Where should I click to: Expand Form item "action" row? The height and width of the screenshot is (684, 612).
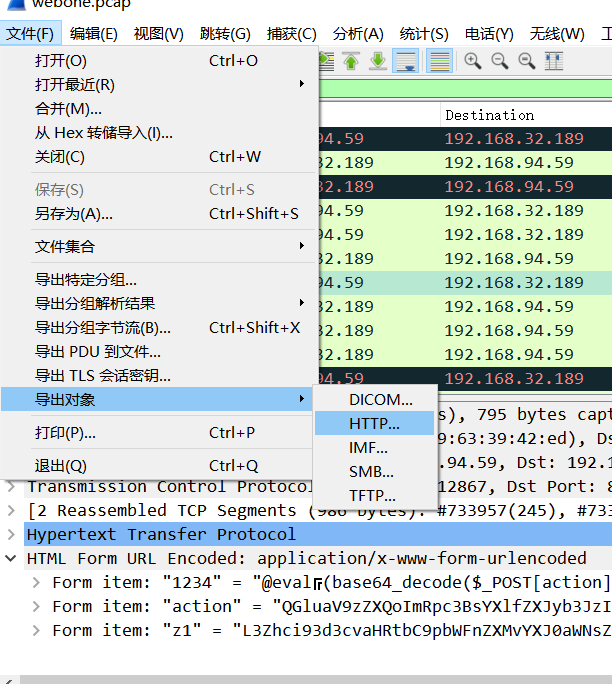pos(37,606)
